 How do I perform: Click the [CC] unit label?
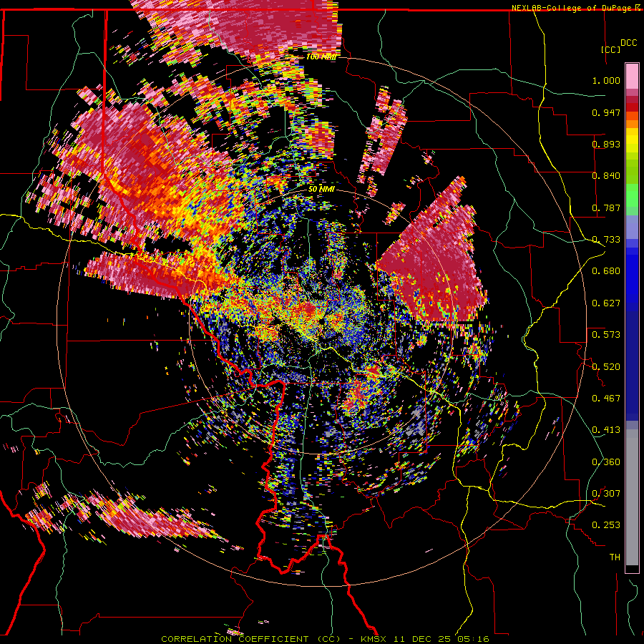610,49
